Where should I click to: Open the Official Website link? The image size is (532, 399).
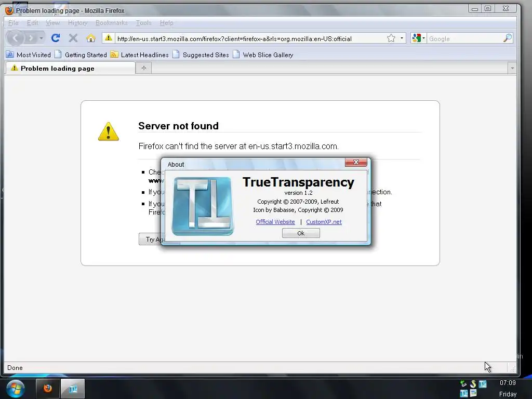tap(275, 222)
